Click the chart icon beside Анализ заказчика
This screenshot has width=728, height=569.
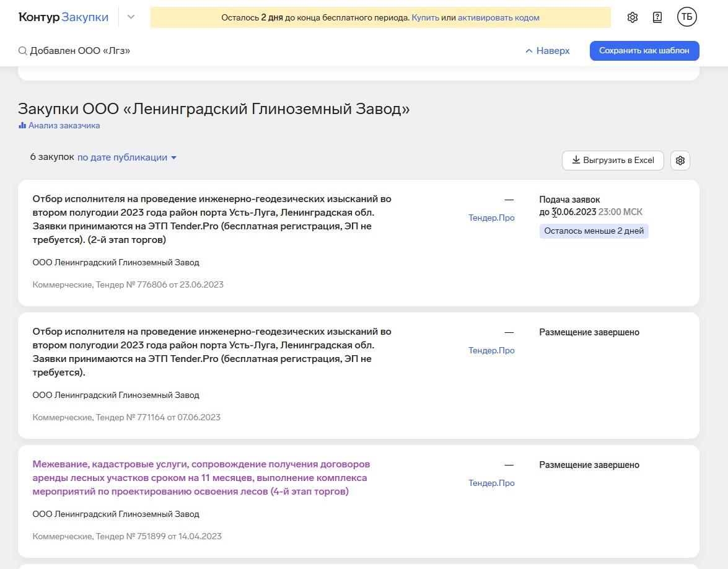[22, 125]
